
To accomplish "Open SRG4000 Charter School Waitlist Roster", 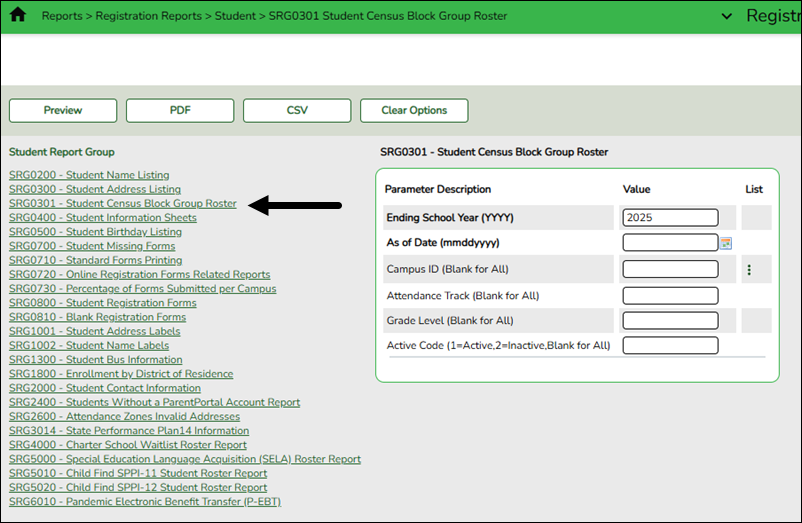I will (x=128, y=445).
